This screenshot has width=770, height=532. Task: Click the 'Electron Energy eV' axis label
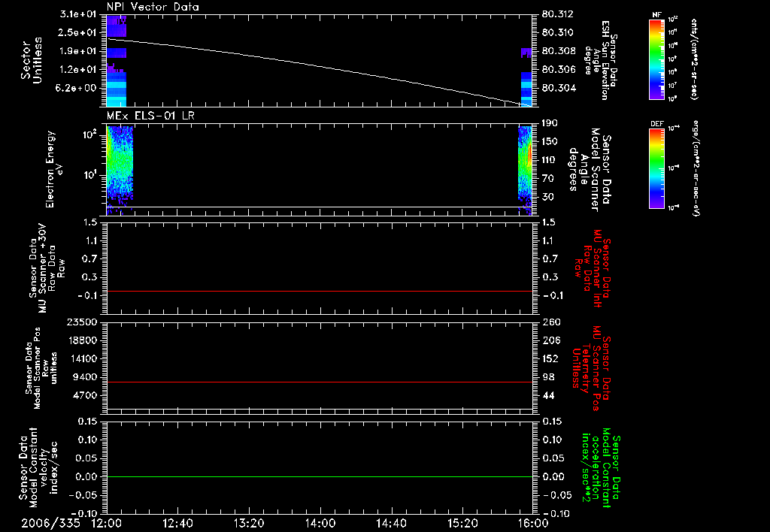(x=54, y=169)
